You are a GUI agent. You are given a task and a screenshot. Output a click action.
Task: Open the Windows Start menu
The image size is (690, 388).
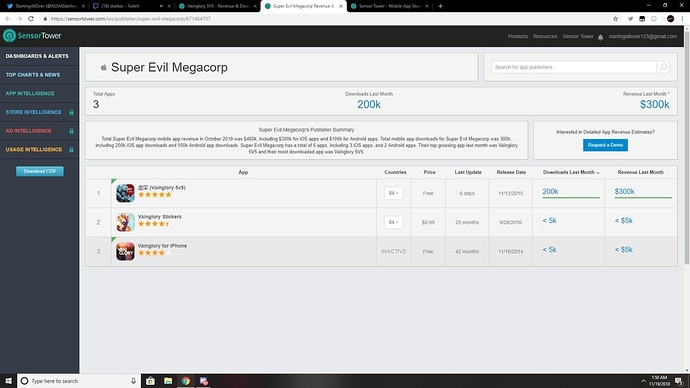(8, 381)
